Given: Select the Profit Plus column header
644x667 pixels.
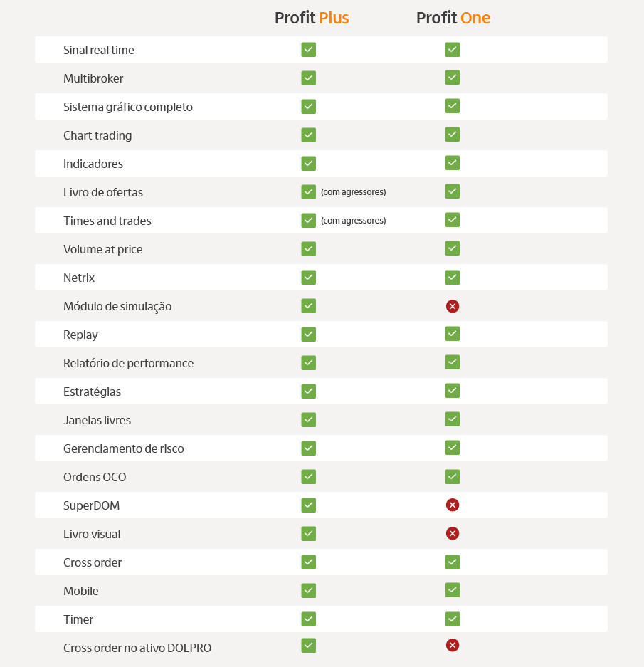Looking at the screenshot, I should click(x=312, y=18).
